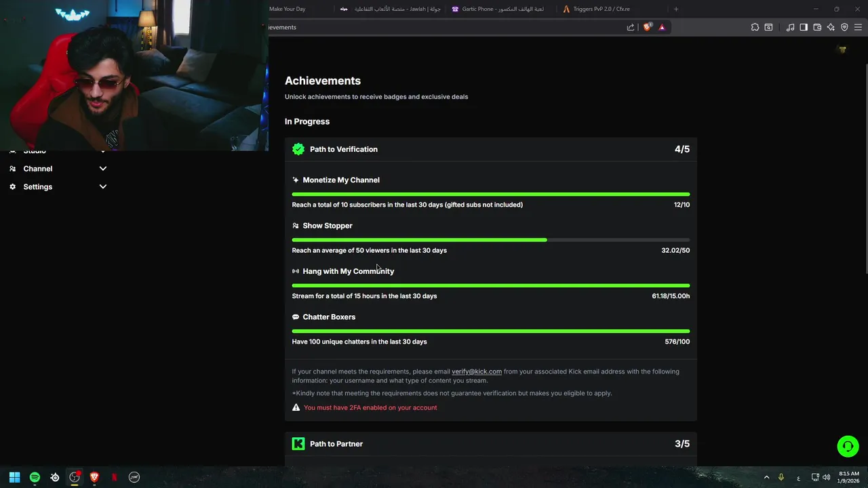This screenshot has width=868, height=488.
Task: Click the green support chat bubble
Action: click(848, 446)
